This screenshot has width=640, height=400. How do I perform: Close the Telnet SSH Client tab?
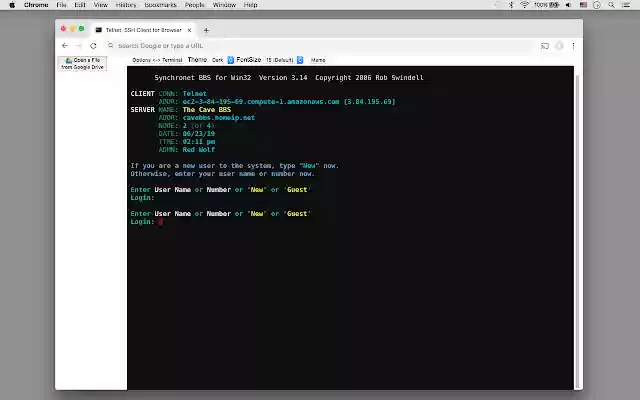coord(189,30)
